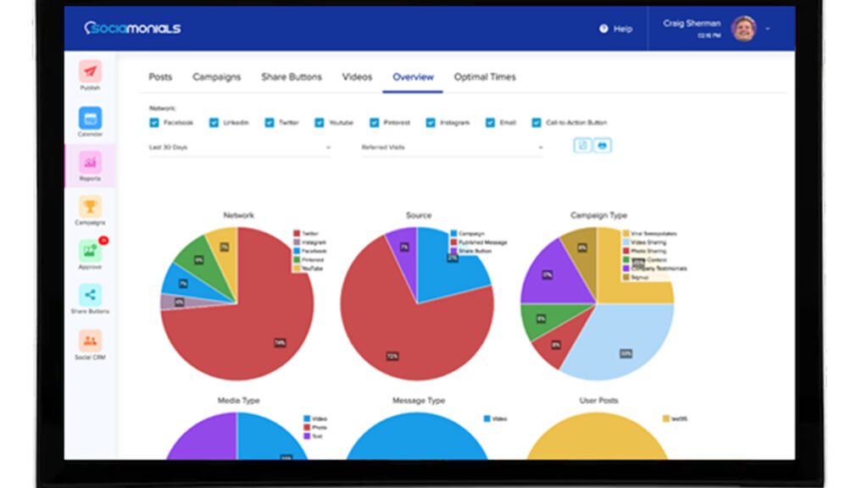
Task: Click the red Twitter legend swatch in Network chart
Action: 296,233
